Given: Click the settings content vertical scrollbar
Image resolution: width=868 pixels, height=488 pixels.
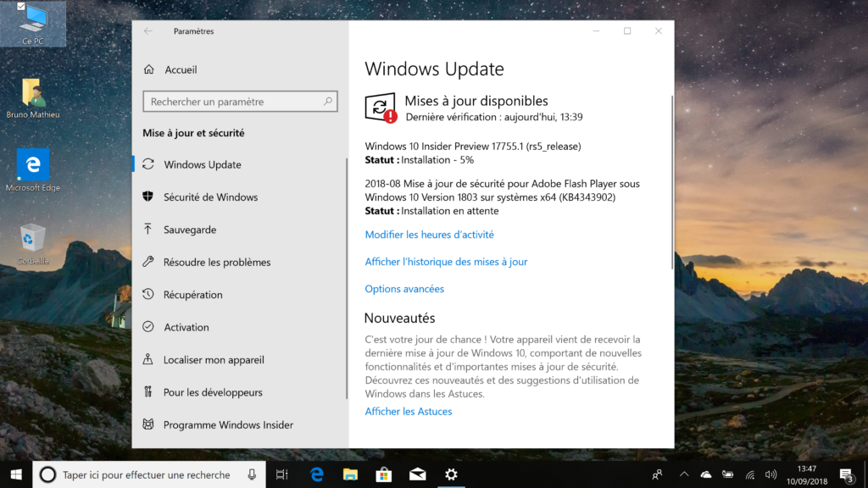Looking at the screenshot, I should (672, 183).
